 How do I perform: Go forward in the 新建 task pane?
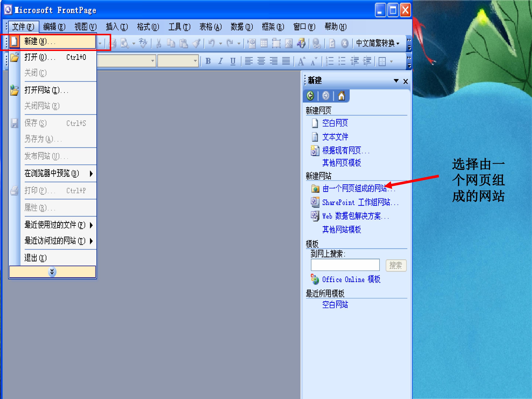click(326, 96)
